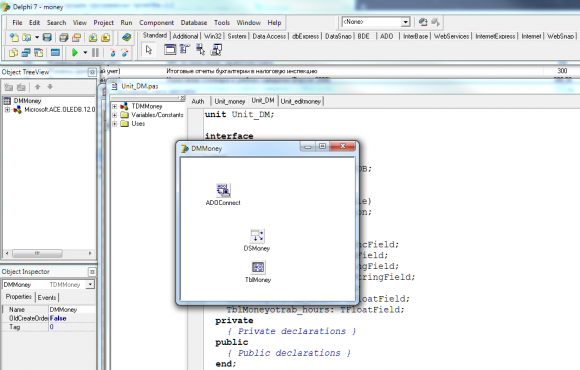This screenshot has width=580, height=370.
Task: Expand the TDMMoney node in code explorer
Action: 115,106
